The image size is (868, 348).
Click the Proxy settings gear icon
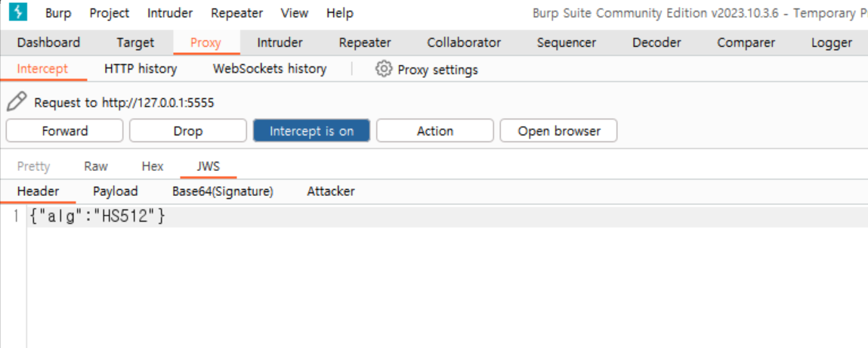point(383,70)
